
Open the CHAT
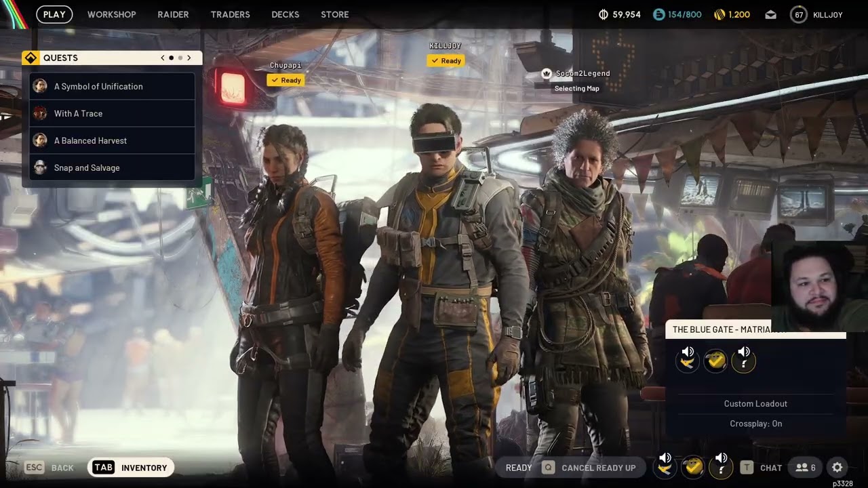pos(771,468)
